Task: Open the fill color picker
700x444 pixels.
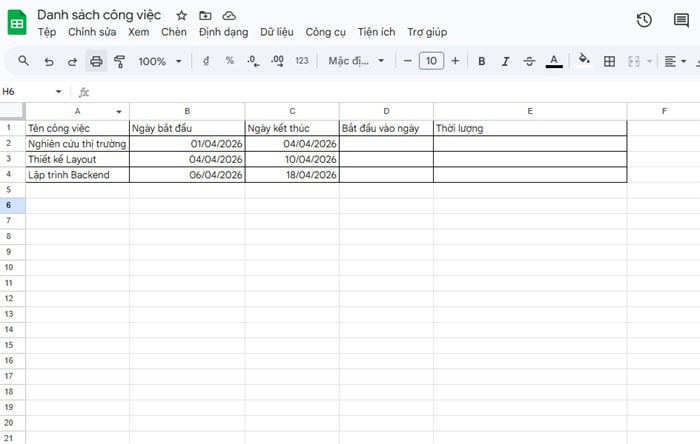Action: pos(585,62)
